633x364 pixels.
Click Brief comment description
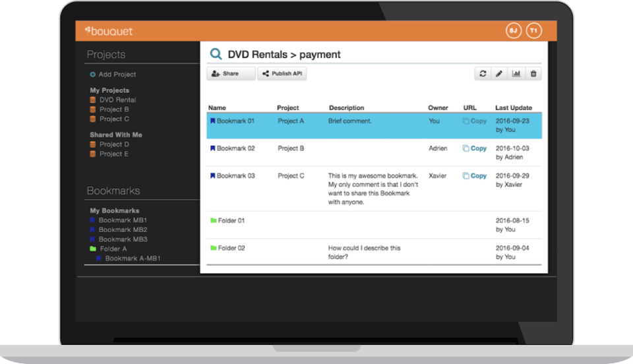point(349,121)
